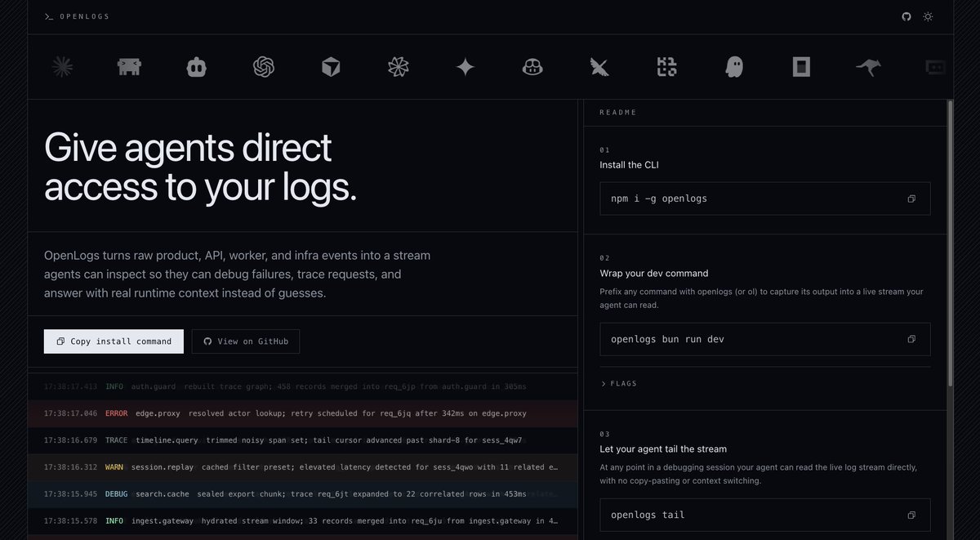980x540 pixels.
Task: Click the 'Wrap your dev command' step heading
Action: 654,273
